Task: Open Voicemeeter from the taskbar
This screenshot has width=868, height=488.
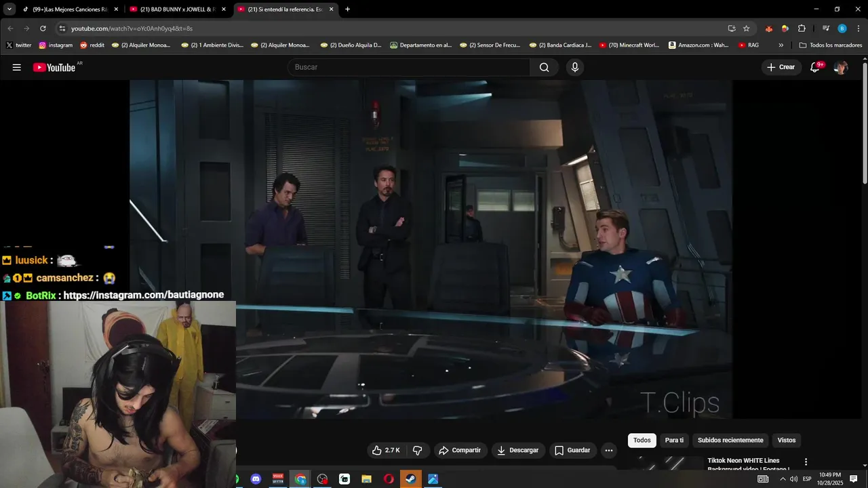Action: (277, 479)
